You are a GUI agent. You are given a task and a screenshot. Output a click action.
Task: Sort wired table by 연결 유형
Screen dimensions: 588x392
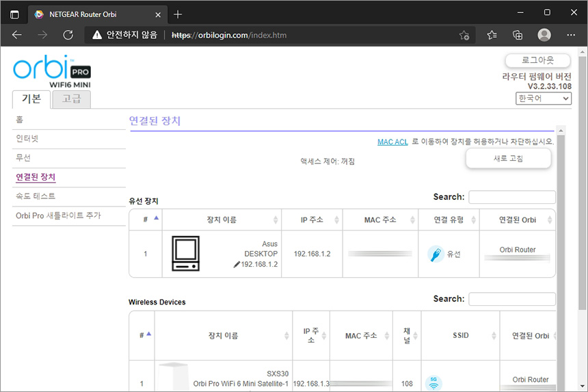point(449,220)
